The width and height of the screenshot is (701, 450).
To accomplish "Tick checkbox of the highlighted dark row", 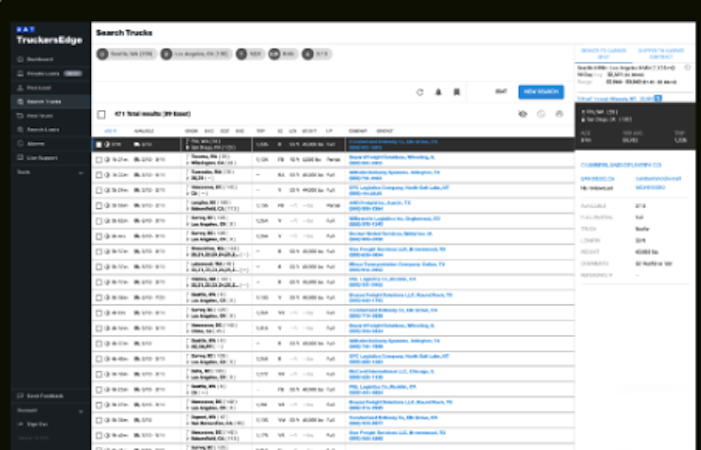I will [99, 145].
